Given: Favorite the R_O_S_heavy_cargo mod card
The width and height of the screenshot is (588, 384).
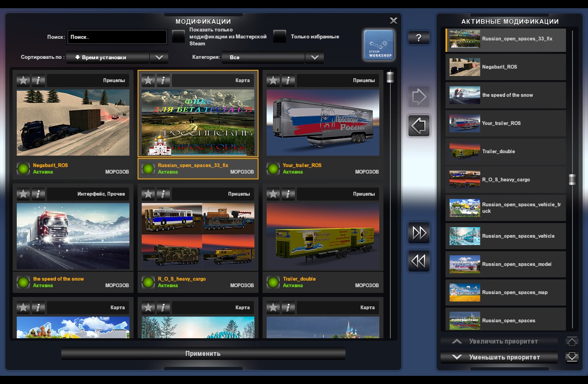Looking at the screenshot, I should point(148,194).
